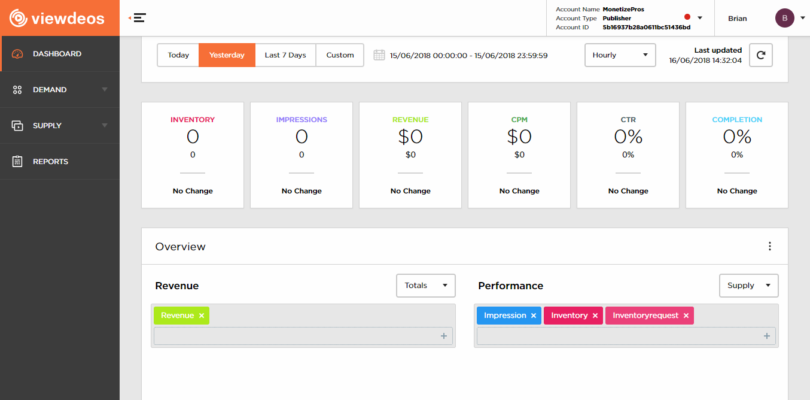Click the Performance chart heading
This screenshot has height=400, width=810.
(x=510, y=286)
